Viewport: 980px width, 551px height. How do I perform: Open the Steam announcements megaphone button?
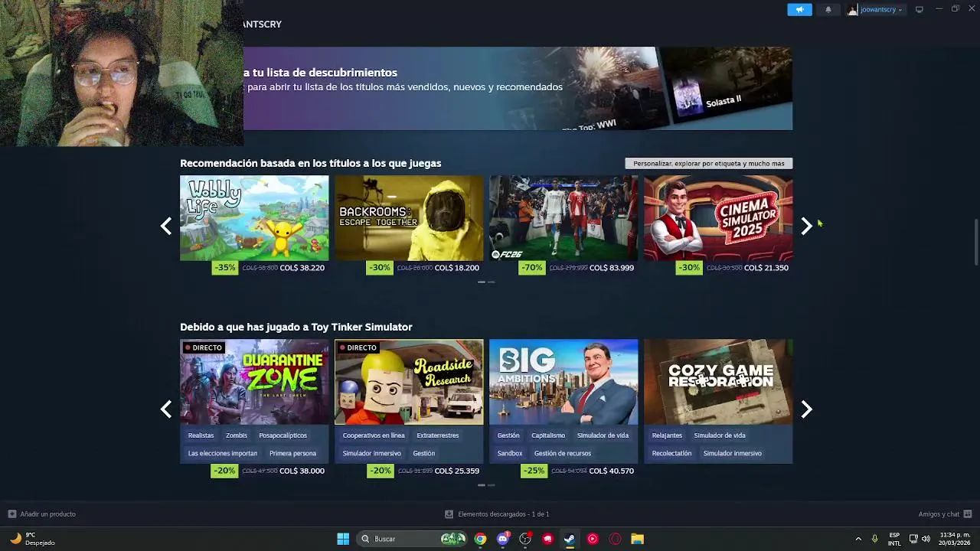pyautogui.click(x=799, y=9)
